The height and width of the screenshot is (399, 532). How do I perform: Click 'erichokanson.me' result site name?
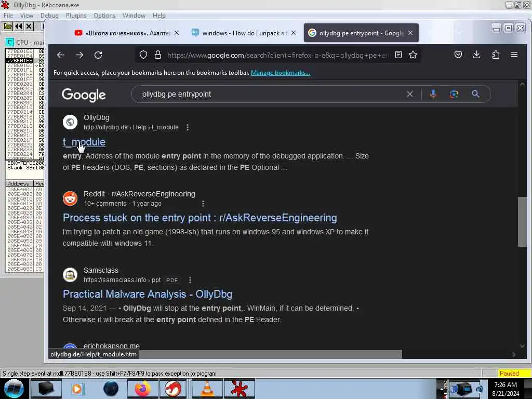pos(112,345)
